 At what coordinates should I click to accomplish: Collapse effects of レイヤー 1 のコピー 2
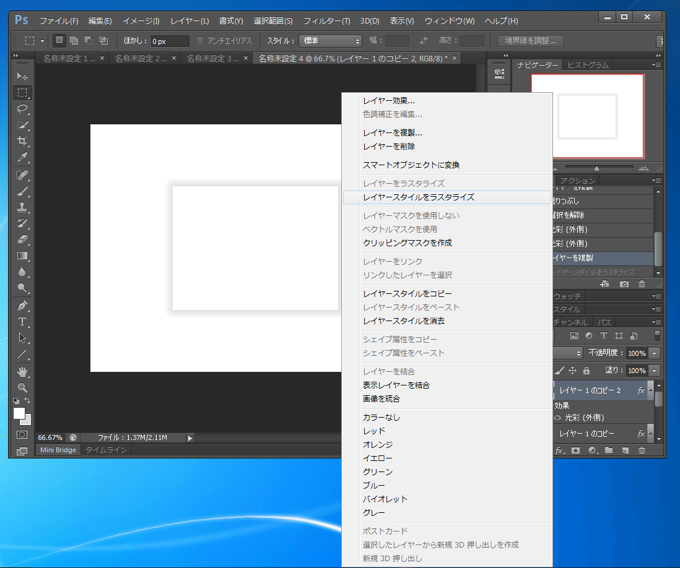(x=651, y=390)
